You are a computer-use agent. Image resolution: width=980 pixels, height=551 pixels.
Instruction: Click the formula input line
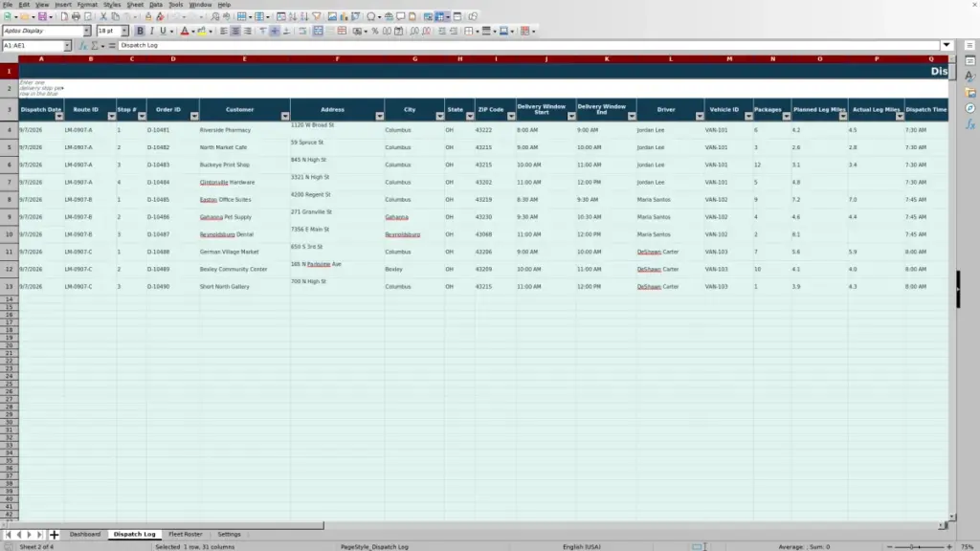click(528, 45)
